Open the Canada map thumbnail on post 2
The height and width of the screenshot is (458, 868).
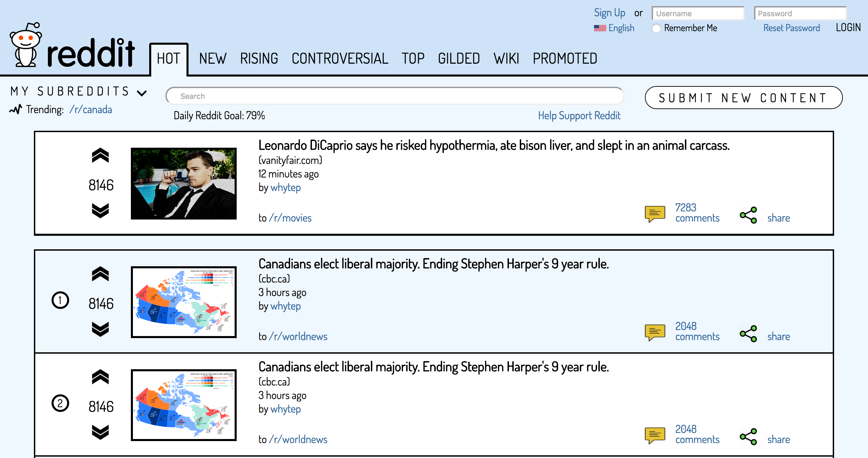coord(184,405)
